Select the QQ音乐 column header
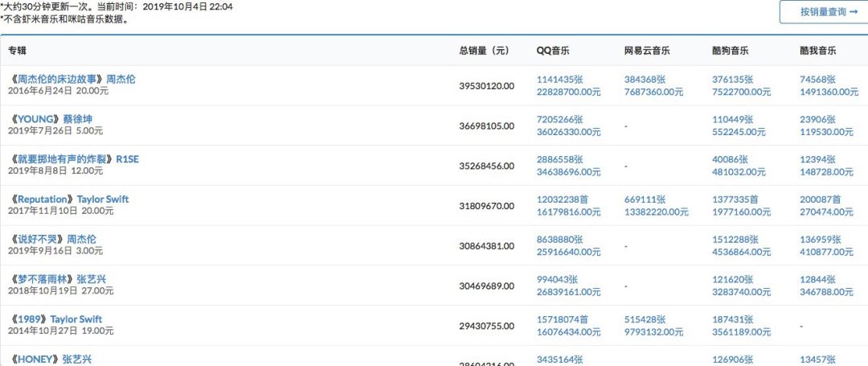 tap(553, 51)
